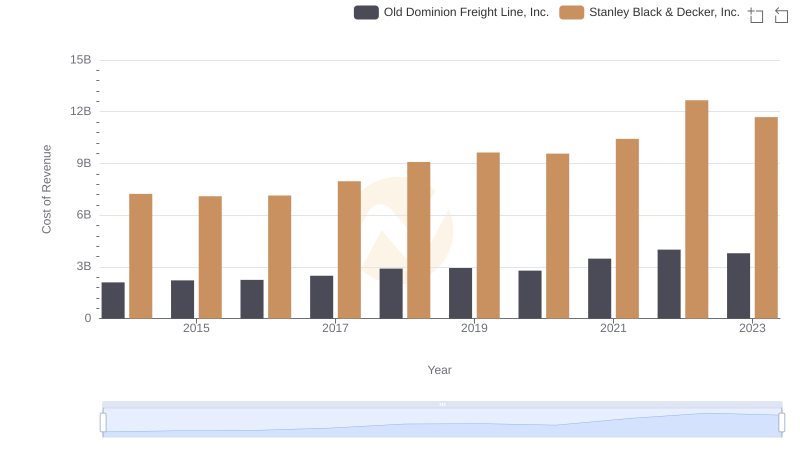Viewport: 800px width, 461px height.
Task: Click the 2020 Stanley Black & Decker bar
Action: [x=558, y=236]
